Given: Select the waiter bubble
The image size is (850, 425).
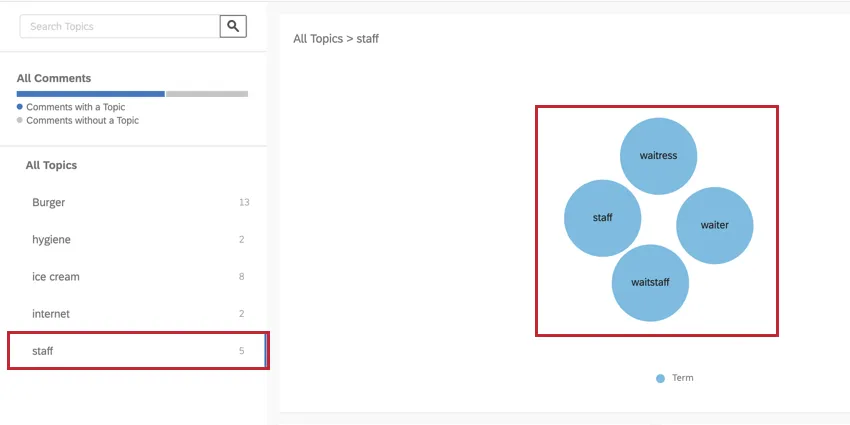Looking at the screenshot, I should tap(714, 225).
